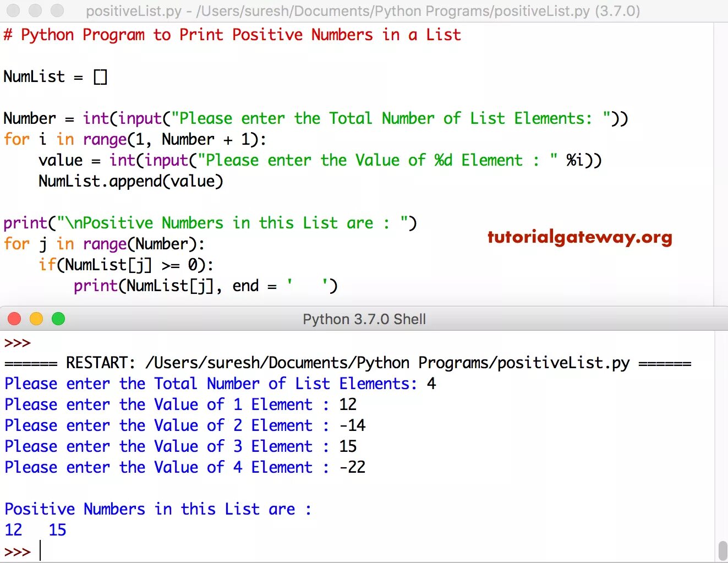The image size is (728, 563).
Task: Click the positiveList.py editor window title
Action: tap(363, 11)
